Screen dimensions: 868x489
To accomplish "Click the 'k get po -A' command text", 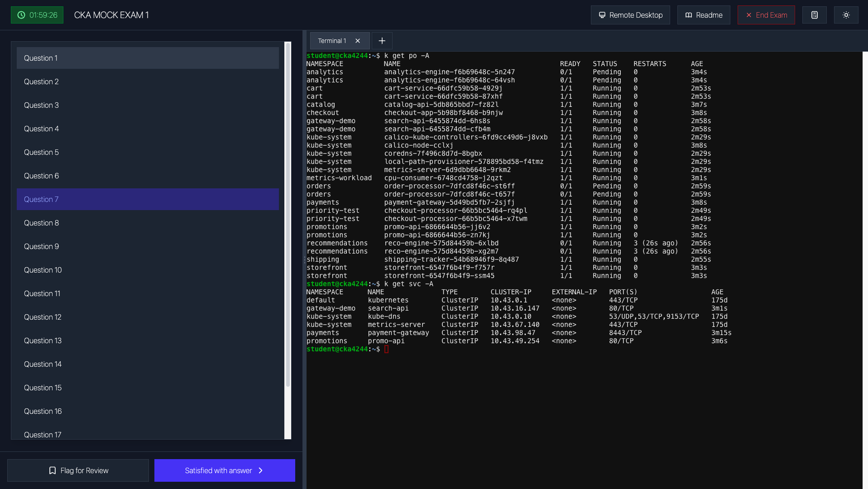I will pyautogui.click(x=407, y=56).
